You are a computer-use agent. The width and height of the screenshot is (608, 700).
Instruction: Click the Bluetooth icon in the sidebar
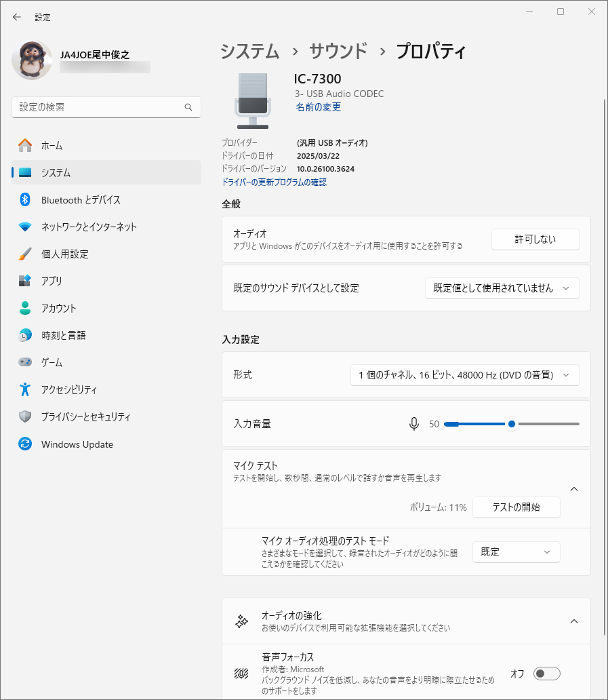(25, 199)
